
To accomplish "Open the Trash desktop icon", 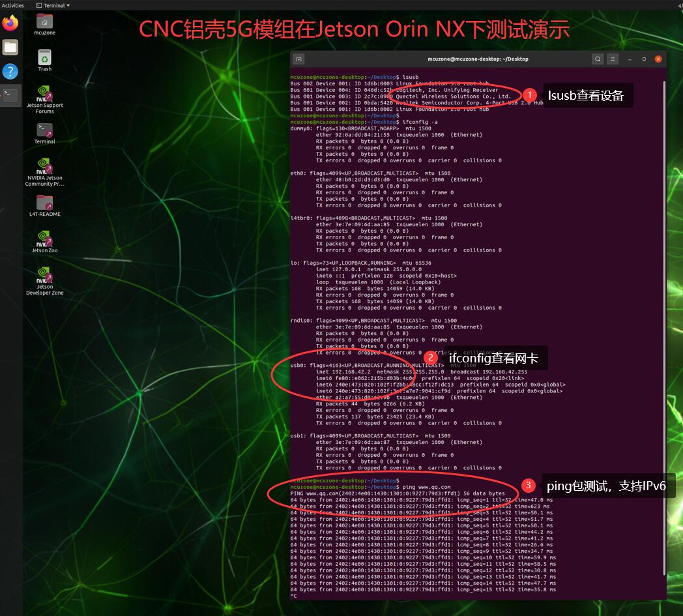I will pos(44,61).
